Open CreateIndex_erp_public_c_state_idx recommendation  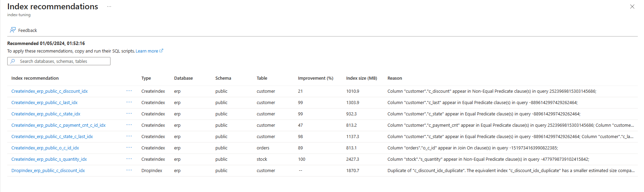coord(46,114)
